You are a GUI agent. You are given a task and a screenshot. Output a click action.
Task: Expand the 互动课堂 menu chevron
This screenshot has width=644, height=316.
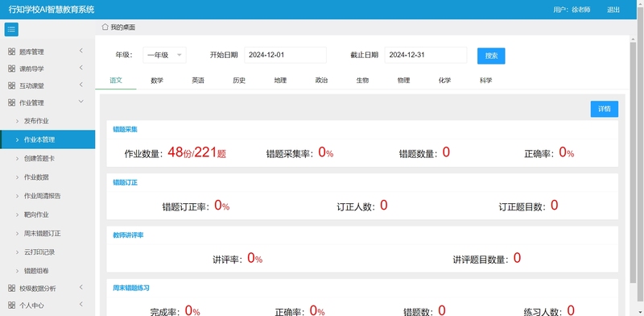tap(81, 85)
